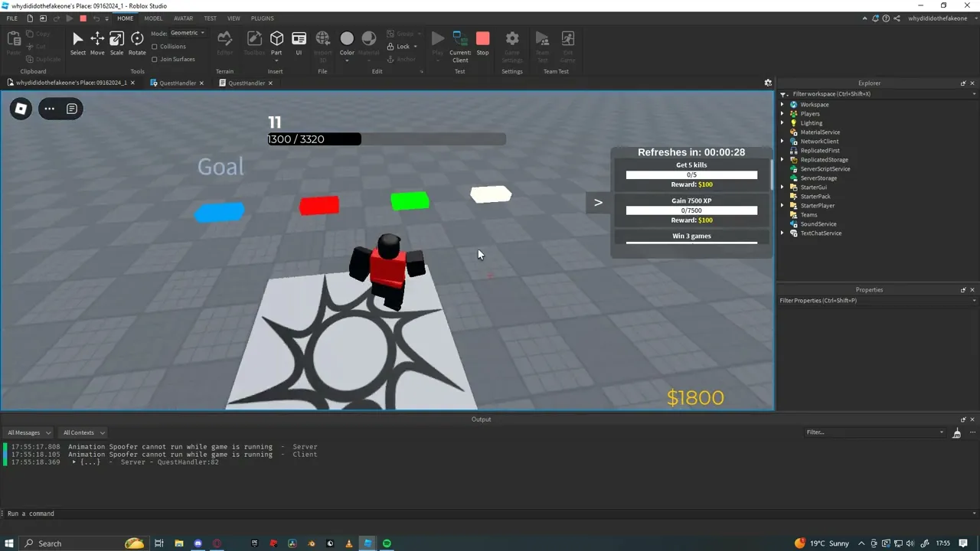
Task: Open the Mode Geometric dropdown
Action: coord(188,33)
